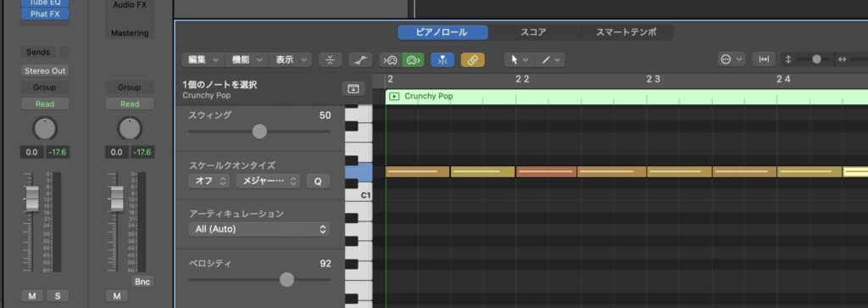Image resolution: width=868 pixels, height=308 pixels.
Task: Open articulation All (Auto) dropdown
Action: click(259, 229)
